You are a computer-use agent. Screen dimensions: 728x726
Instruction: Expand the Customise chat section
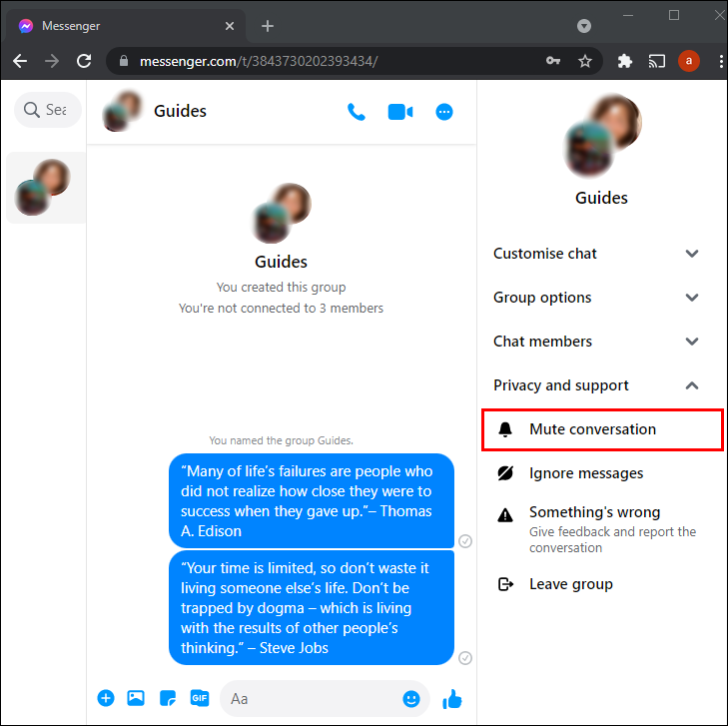595,254
